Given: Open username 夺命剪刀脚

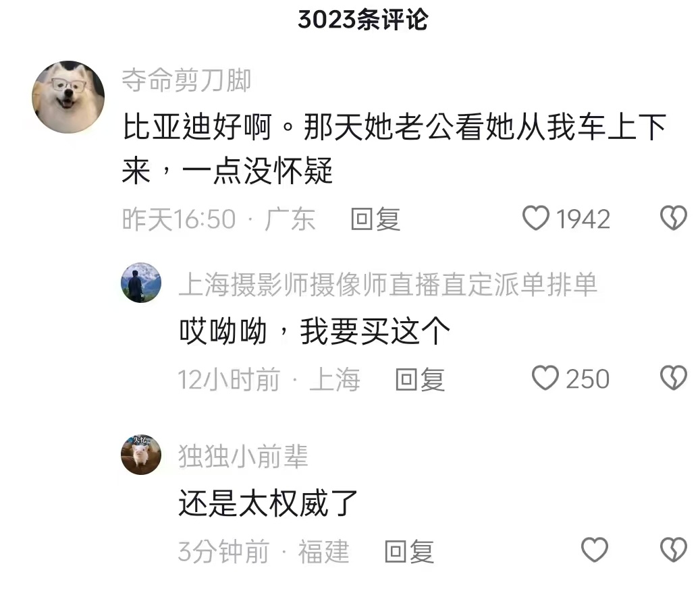Looking at the screenshot, I should [x=186, y=80].
